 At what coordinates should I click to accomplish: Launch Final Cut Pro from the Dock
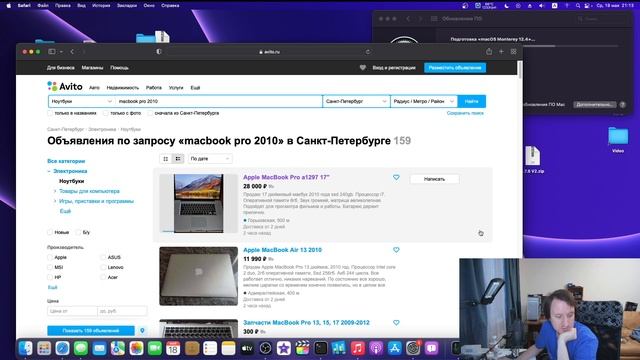pos(302,348)
